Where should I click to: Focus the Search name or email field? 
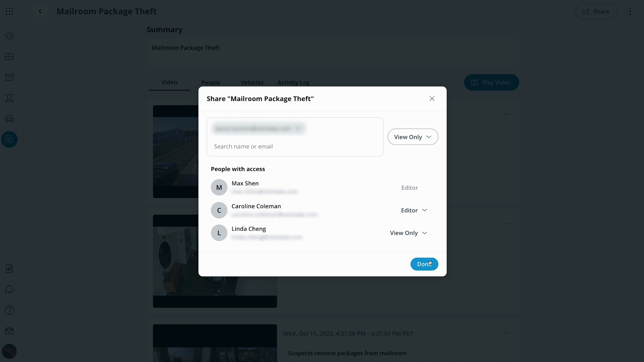[295, 146]
